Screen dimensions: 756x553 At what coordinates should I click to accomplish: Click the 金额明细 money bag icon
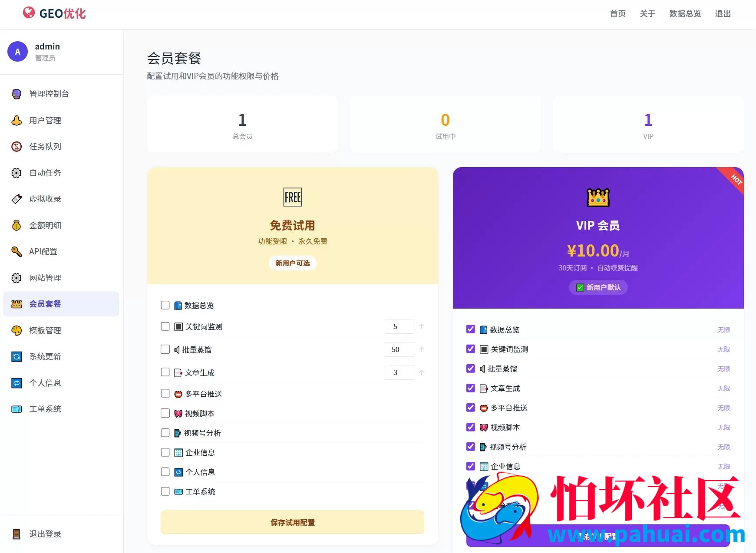click(x=17, y=225)
